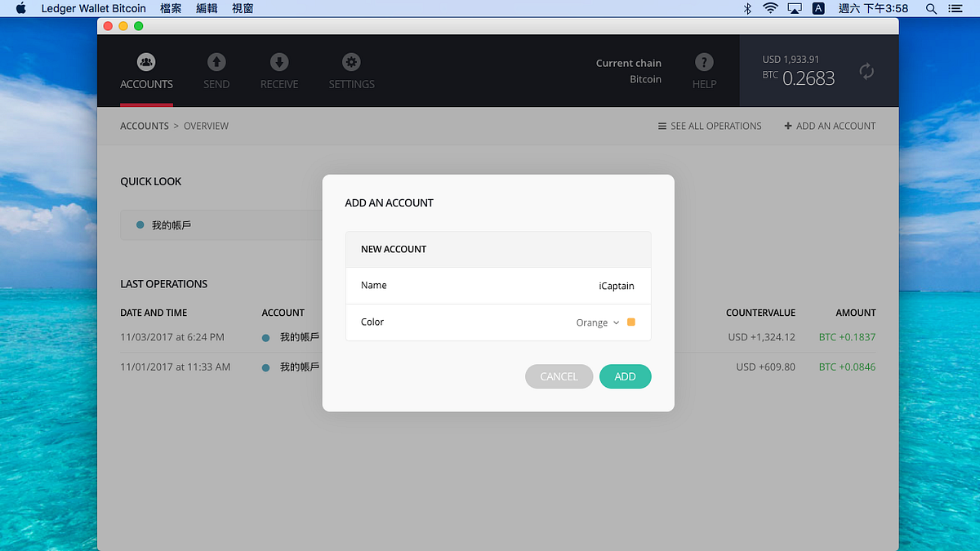Click the Name field containing iCaptain
Viewport: 980px width, 551px height.
(498, 286)
